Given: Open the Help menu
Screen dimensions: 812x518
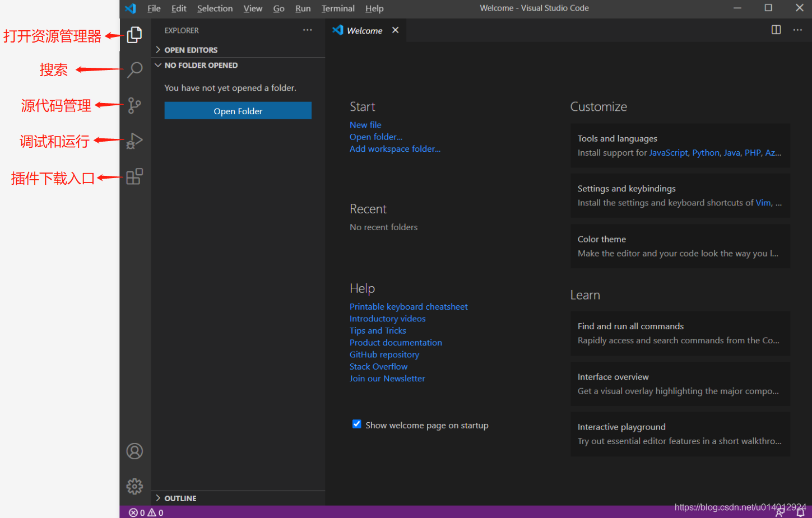Looking at the screenshot, I should [x=374, y=8].
